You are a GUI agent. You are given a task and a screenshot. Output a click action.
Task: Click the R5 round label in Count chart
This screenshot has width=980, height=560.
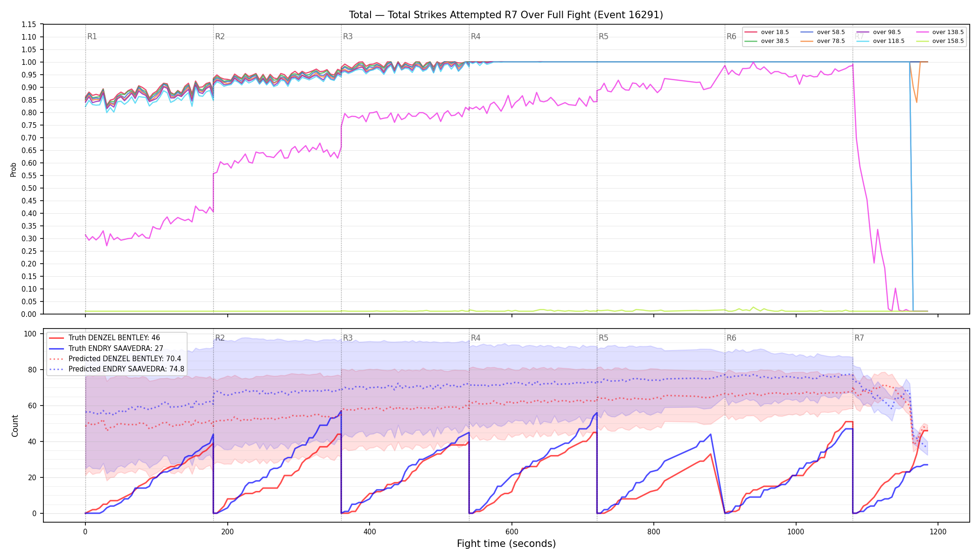(x=603, y=338)
